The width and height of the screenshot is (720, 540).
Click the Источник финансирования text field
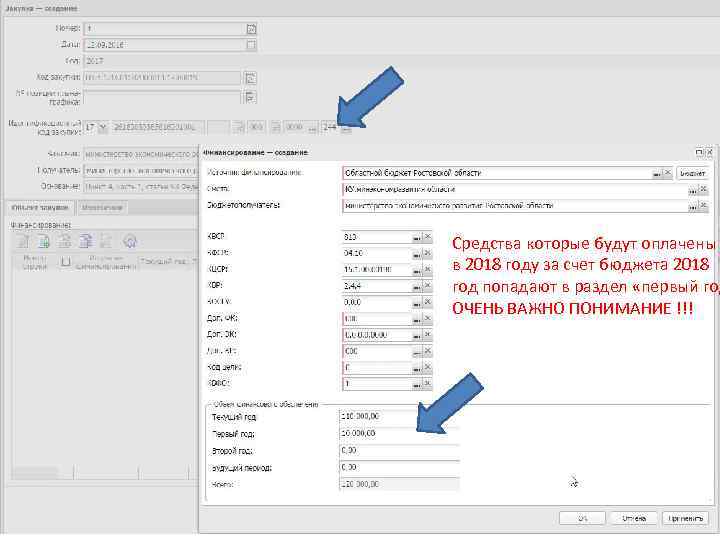click(x=496, y=174)
